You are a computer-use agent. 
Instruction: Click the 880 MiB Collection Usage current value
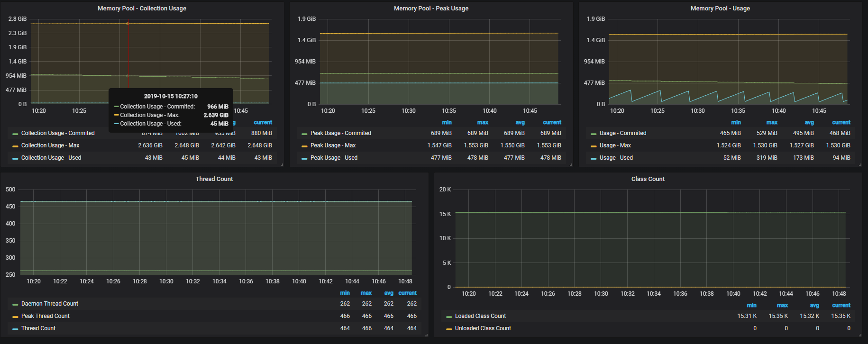point(262,133)
